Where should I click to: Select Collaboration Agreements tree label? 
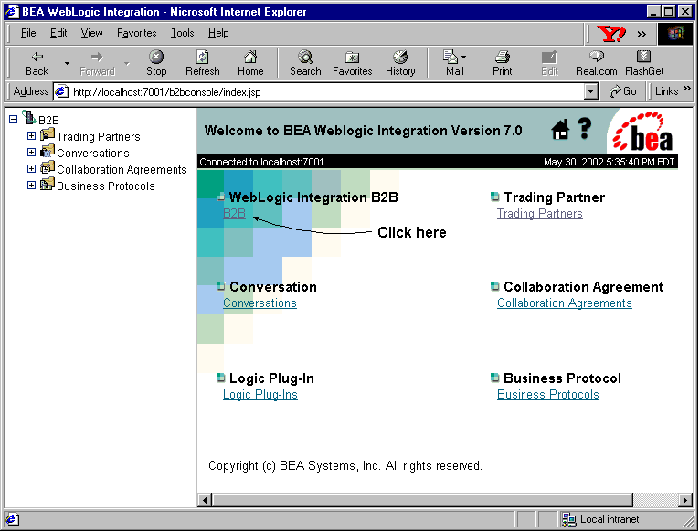tap(122, 170)
